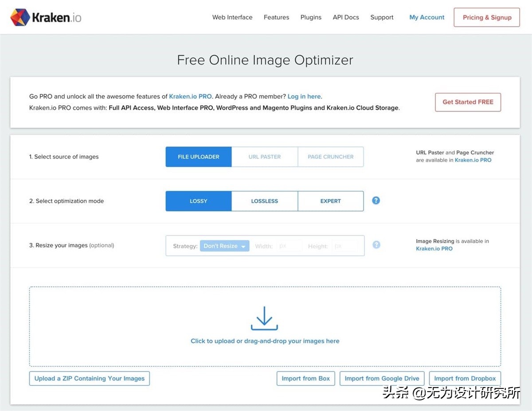
Task: Select URL PASTER source option
Action: pyautogui.click(x=265, y=157)
